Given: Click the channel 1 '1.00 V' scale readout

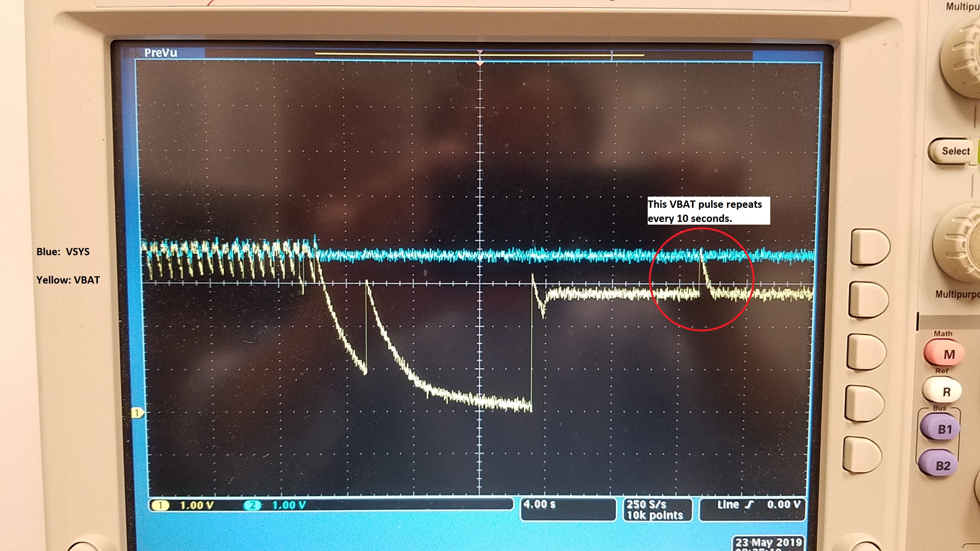Looking at the screenshot, I should [197, 505].
